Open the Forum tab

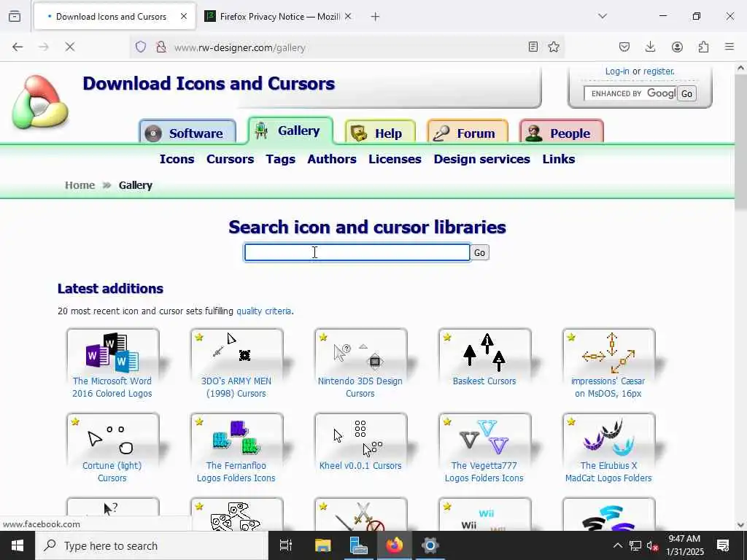pos(468,133)
